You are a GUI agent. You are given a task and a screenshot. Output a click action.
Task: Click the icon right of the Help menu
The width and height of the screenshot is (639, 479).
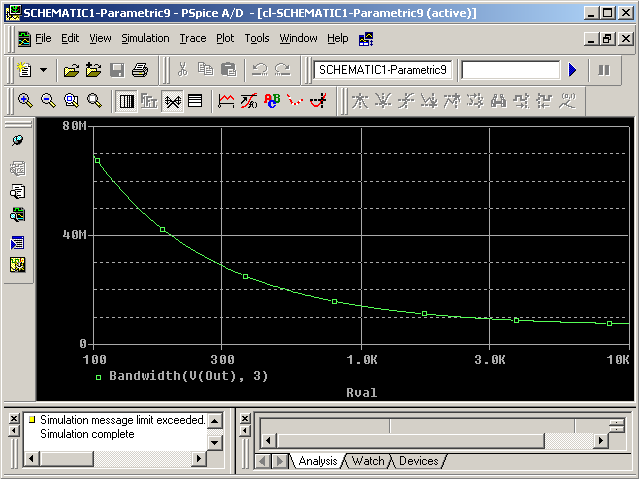click(366, 39)
